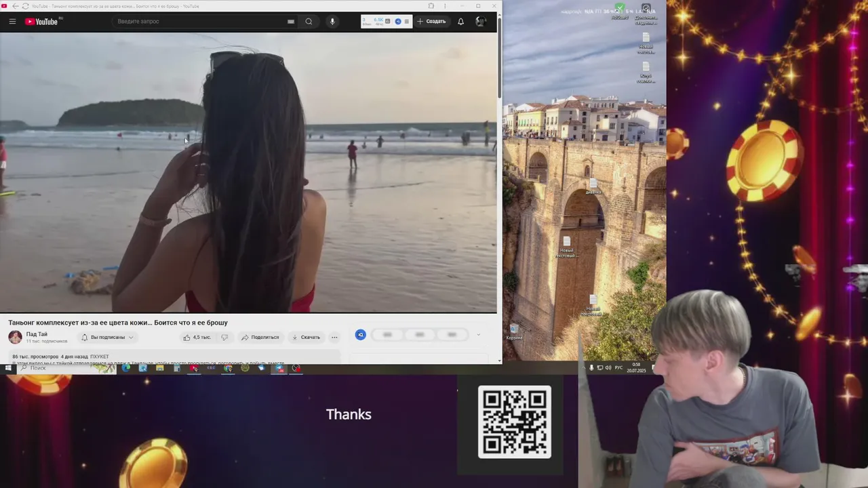
Task: Like the video with thumbs-up
Action: point(197,337)
